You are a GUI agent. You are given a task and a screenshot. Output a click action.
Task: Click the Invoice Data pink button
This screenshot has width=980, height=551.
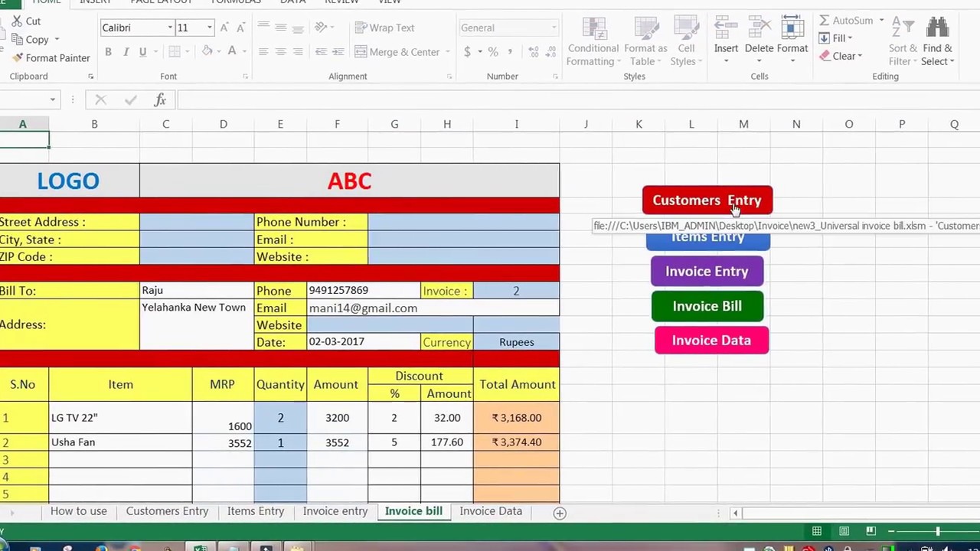[711, 341]
